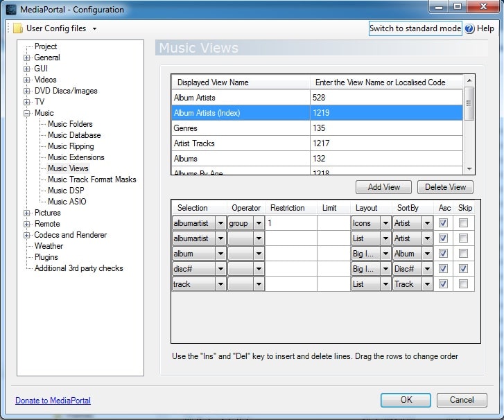Image resolution: width=504 pixels, height=420 pixels.
Task: Open the User Config files dropdown arrow
Action: click(x=94, y=28)
